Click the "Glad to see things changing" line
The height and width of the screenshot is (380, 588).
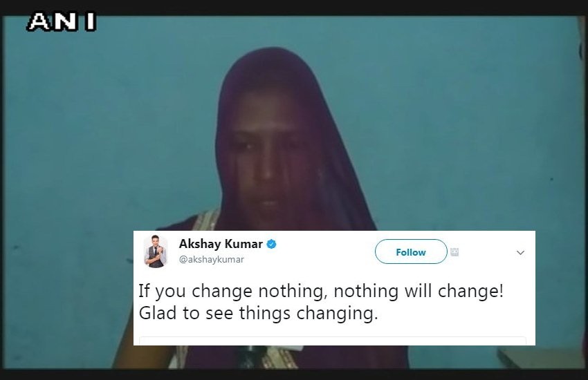[x=259, y=314]
